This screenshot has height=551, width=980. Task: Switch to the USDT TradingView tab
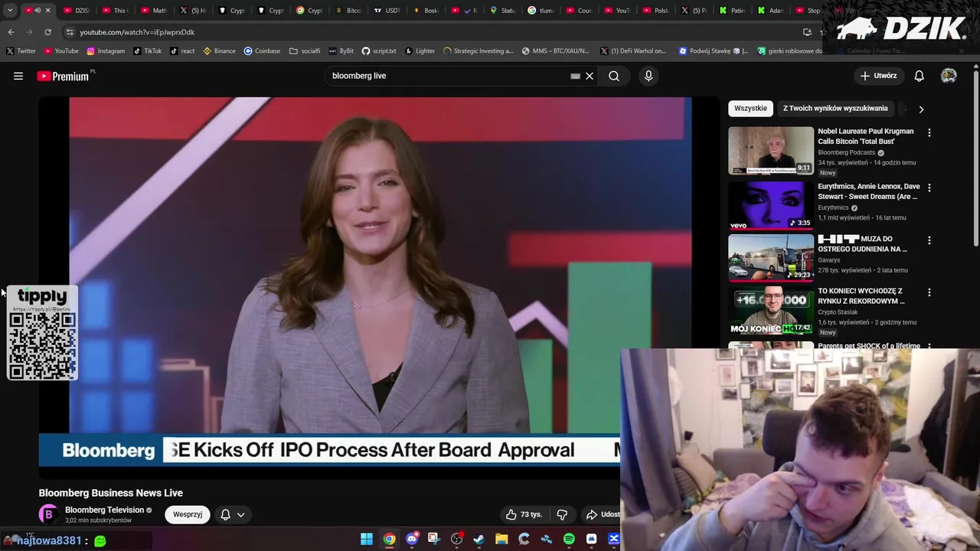[387, 11]
